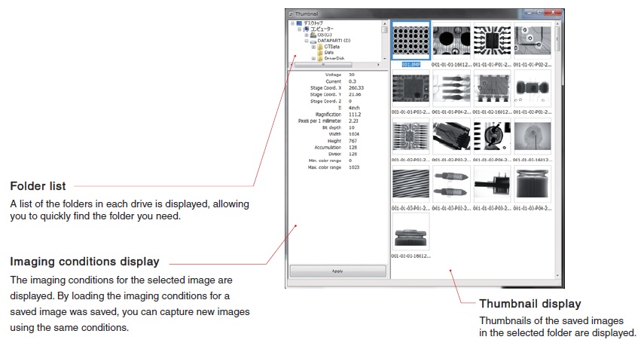Select the Data folder in tree

(329, 53)
